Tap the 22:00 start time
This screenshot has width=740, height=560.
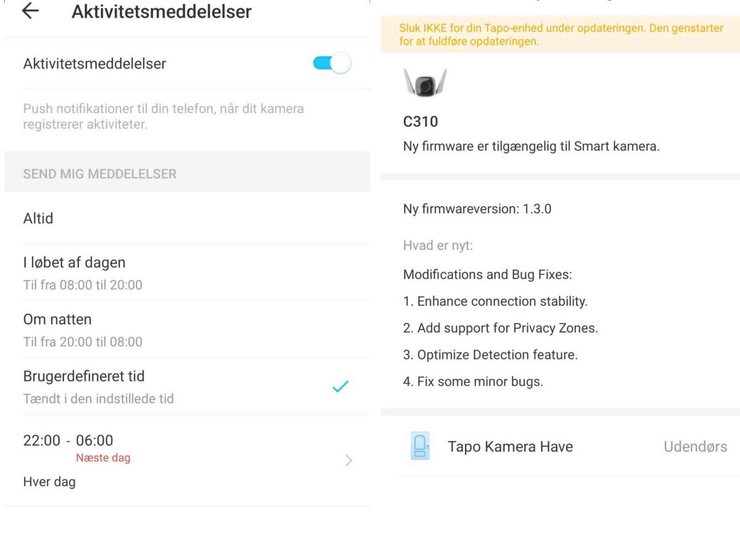click(x=42, y=440)
